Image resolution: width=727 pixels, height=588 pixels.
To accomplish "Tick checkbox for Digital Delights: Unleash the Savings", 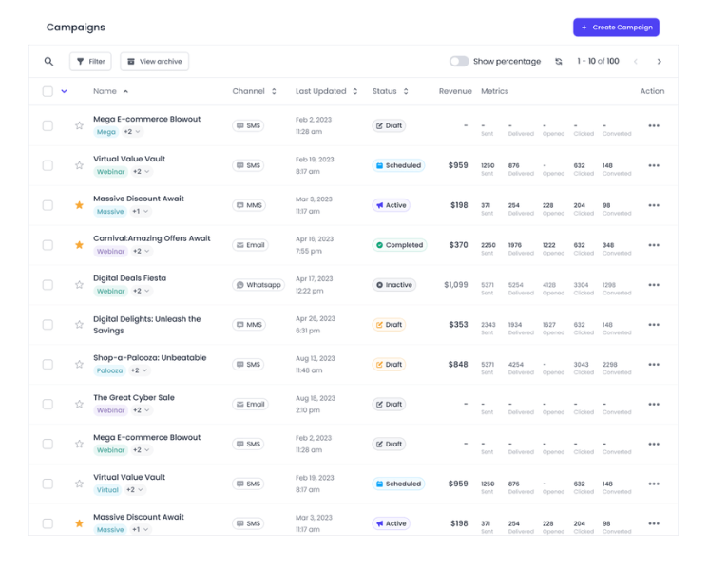I will click(48, 325).
